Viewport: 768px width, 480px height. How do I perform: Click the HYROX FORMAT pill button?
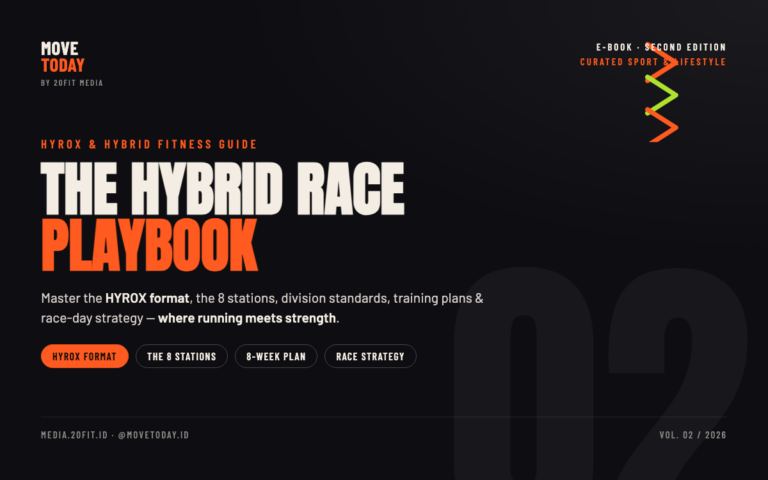point(85,356)
